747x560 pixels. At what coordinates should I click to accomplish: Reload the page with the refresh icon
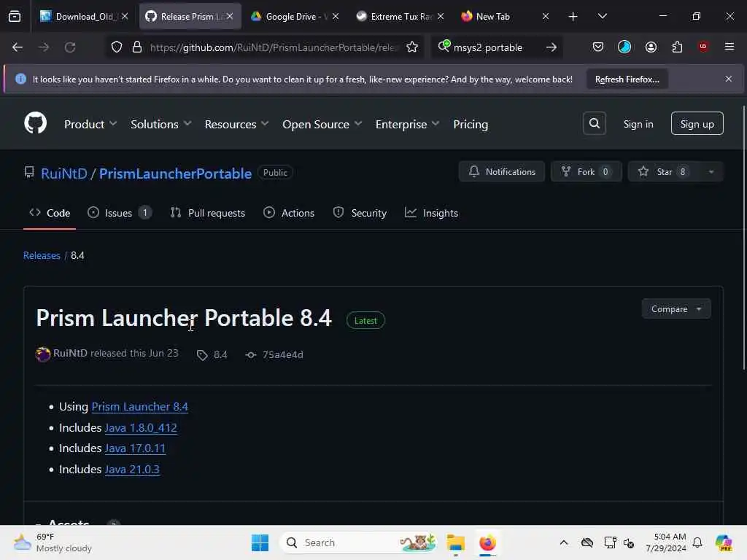click(70, 47)
